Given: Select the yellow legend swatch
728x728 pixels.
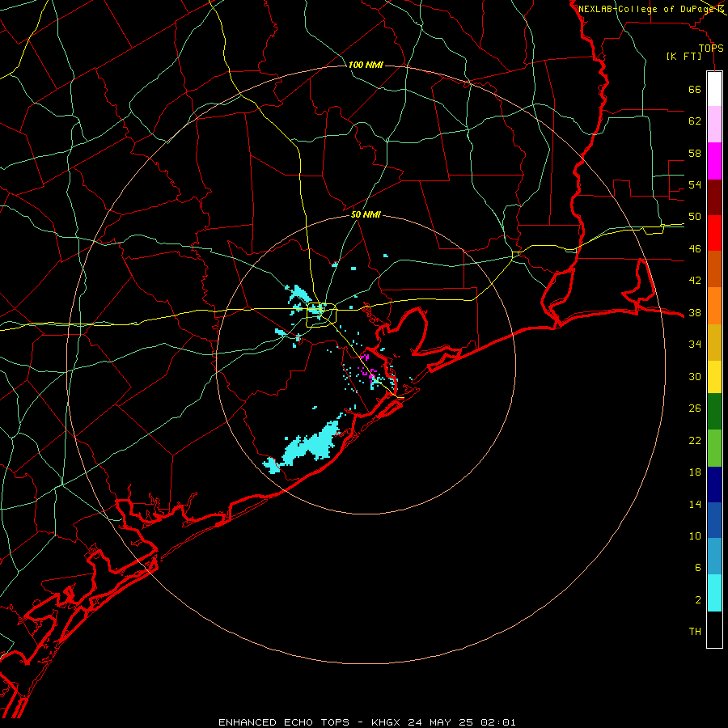Looking at the screenshot, I should [714, 377].
